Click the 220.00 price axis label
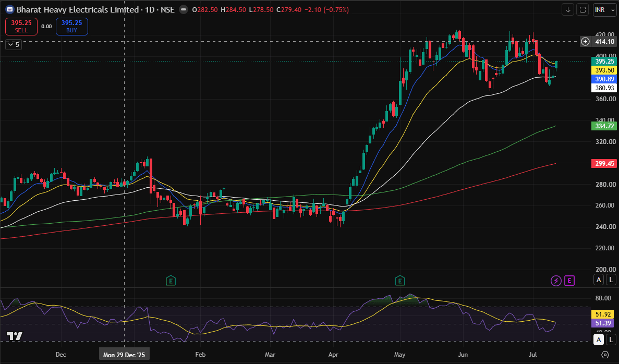The height and width of the screenshot is (364, 619). click(605, 248)
